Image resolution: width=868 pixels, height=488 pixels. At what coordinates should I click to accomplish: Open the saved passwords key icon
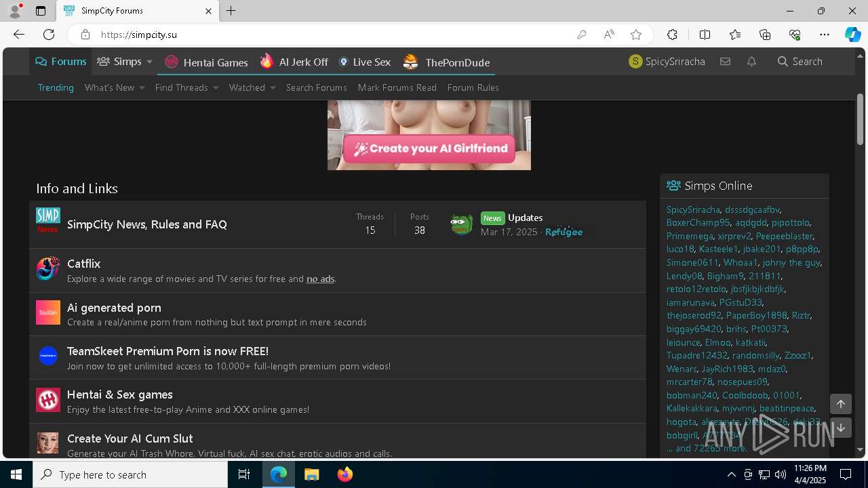click(582, 35)
